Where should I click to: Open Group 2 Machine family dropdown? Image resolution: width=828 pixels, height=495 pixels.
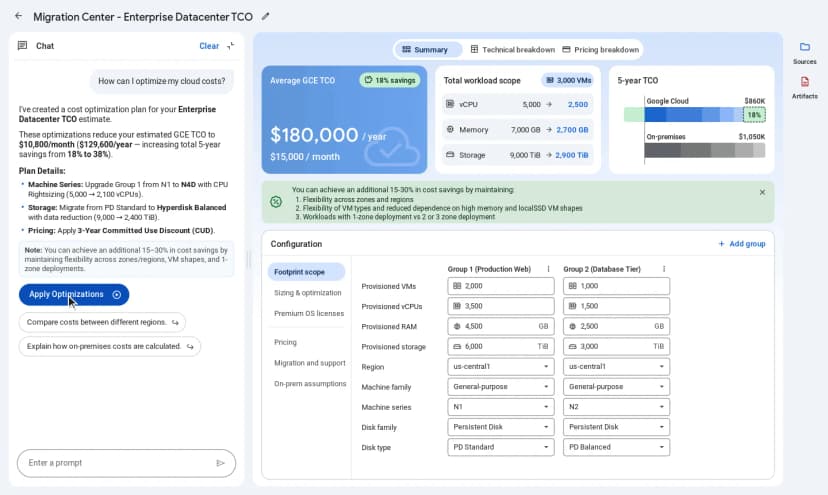click(616, 387)
